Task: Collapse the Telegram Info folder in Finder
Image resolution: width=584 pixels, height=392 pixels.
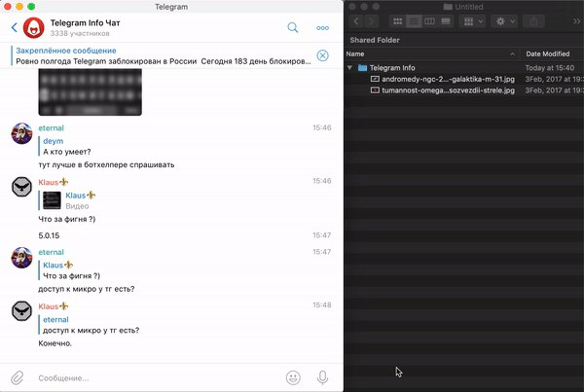Action: coord(349,68)
